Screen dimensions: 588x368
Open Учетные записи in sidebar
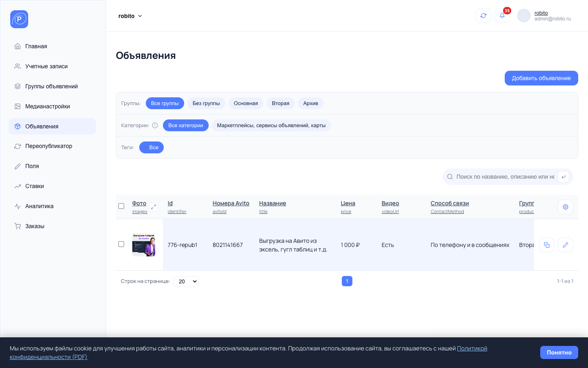point(52,66)
